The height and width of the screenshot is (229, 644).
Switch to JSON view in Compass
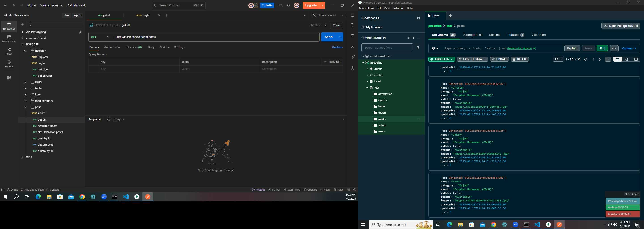627,59
